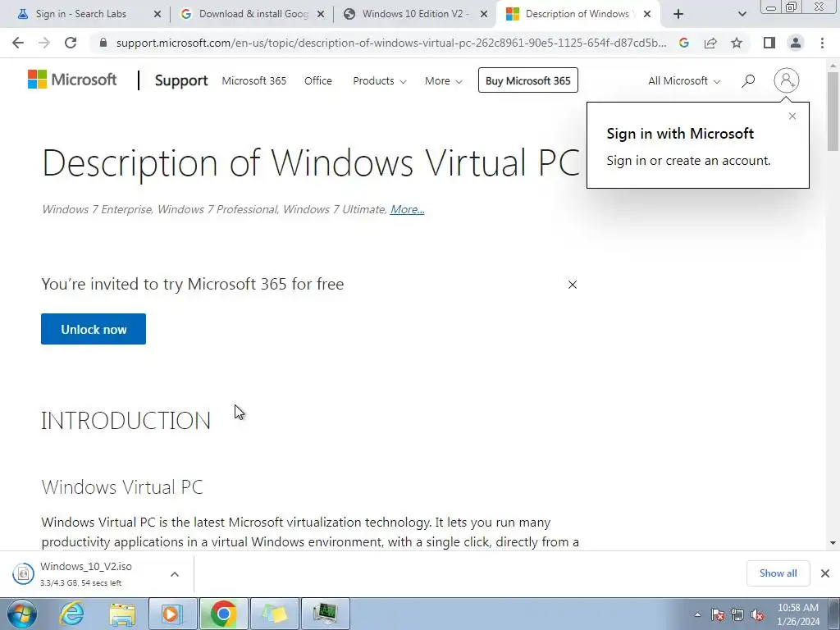
Task: Click the page vertical scrollbar thumb
Action: click(x=833, y=111)
